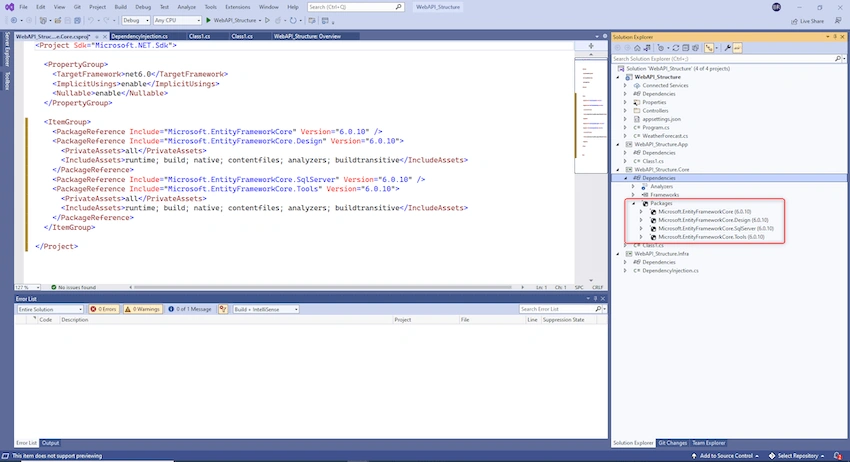
Task: Click Add to Source Control button
Action: pos(725,456)
